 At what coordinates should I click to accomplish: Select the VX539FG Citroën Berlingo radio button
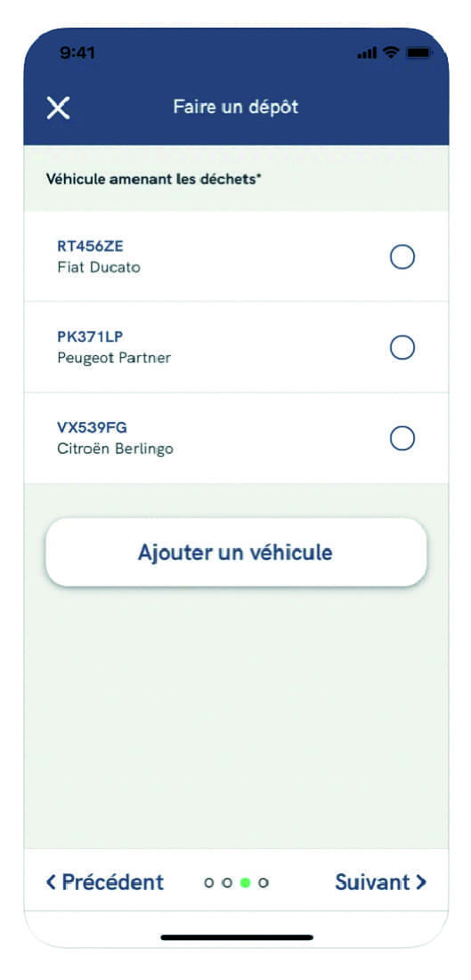click(x=402, y=439)
